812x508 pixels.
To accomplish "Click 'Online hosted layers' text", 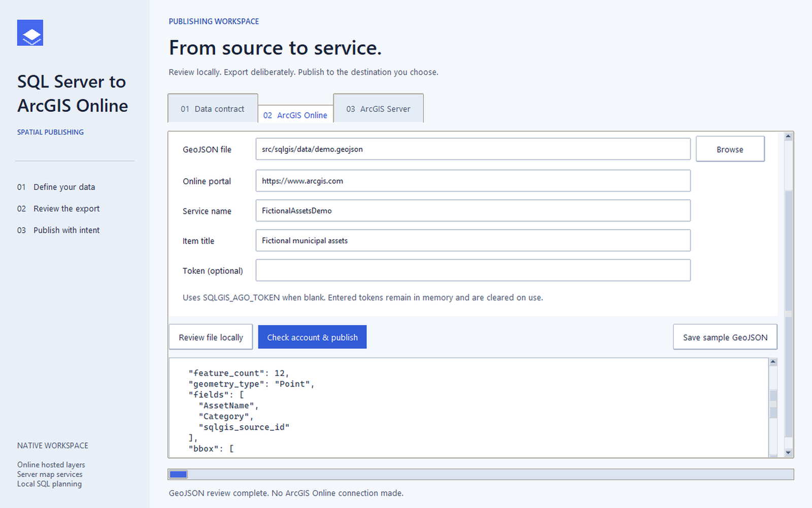I will [x=51, y=464].
